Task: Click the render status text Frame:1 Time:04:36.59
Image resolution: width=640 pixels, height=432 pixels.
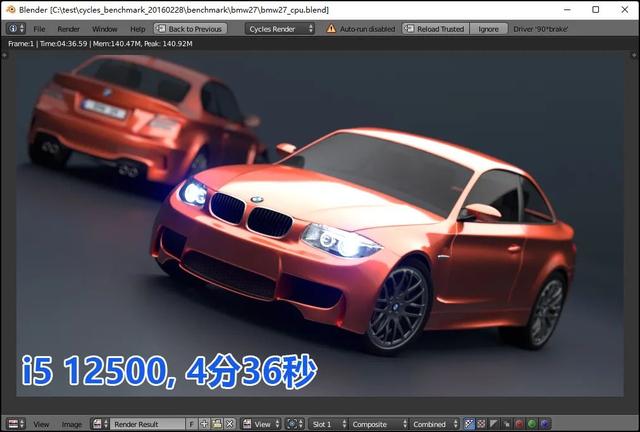Action: tap(47, 44)
